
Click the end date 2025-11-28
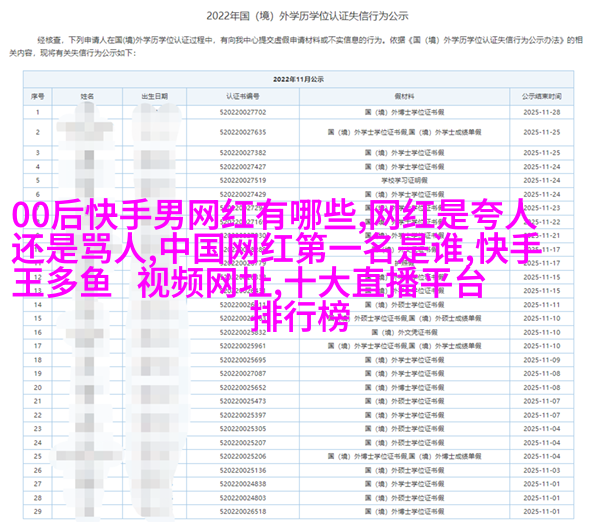click(542, 112)
